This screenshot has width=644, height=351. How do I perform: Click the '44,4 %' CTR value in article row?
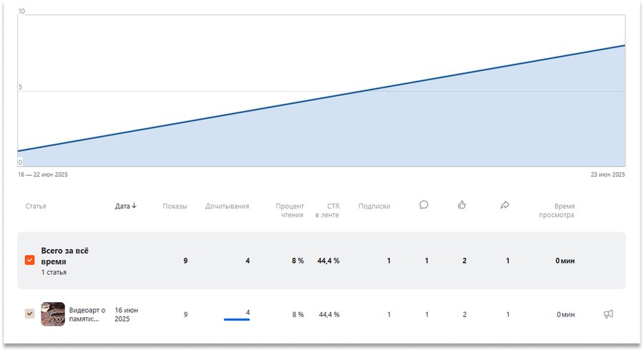click(x=329, y=314)
